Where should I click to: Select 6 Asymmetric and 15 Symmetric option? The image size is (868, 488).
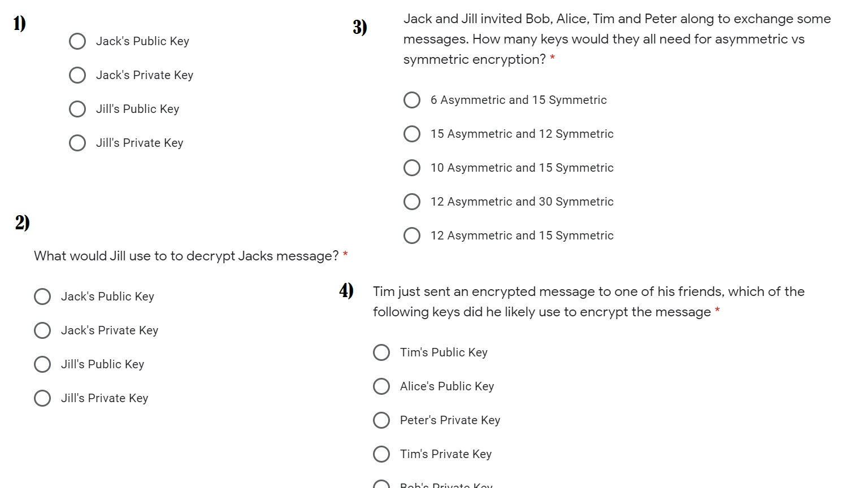[412, 100]
